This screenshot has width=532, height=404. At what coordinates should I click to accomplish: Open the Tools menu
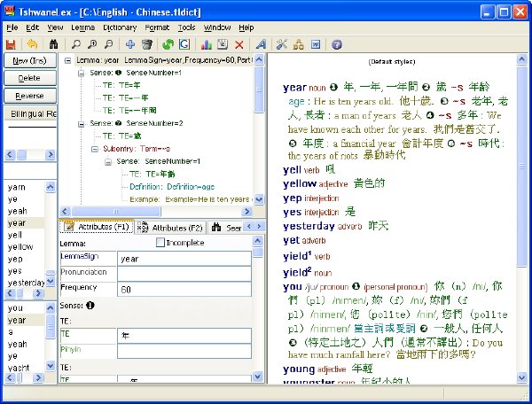(x=186, y=27)
